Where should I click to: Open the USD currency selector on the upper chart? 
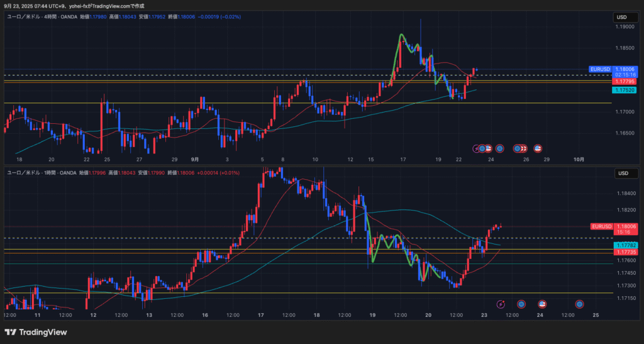pos(623,18)
